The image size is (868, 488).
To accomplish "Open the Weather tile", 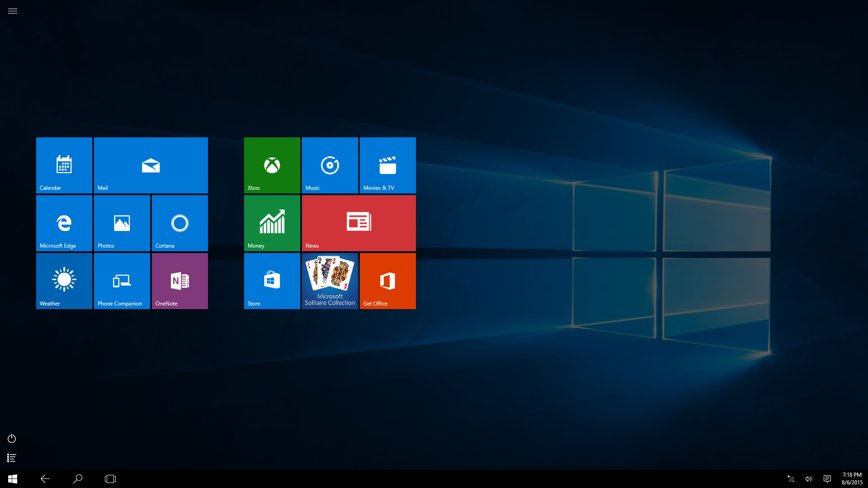I will 64,281.
